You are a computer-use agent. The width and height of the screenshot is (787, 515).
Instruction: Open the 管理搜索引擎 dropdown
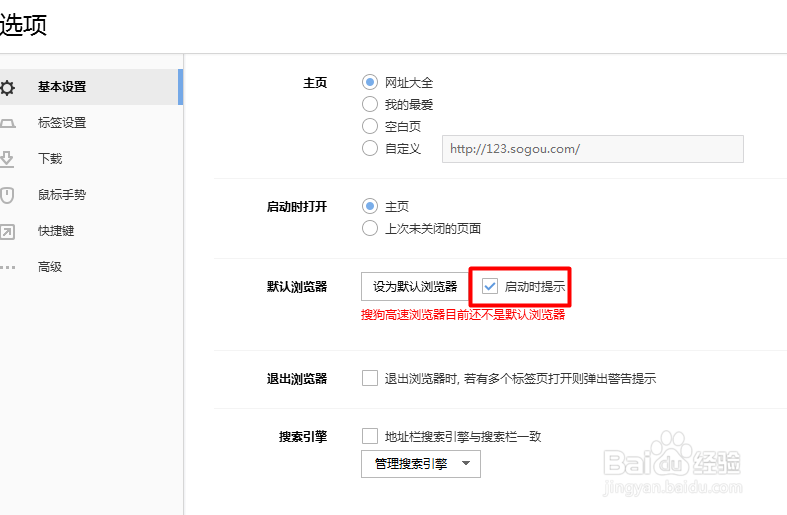[x=421, y=464]
